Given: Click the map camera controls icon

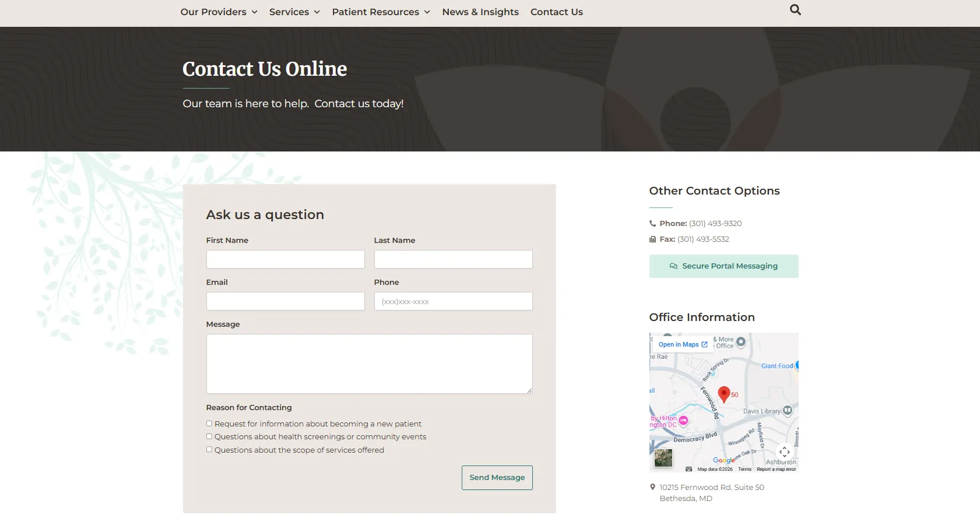Looking at the screenshot, I should [785, 452].
